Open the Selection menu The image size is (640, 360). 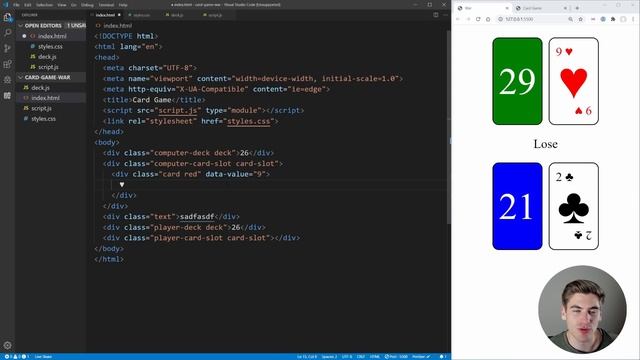pyautogui.click(x=44, y=5)
